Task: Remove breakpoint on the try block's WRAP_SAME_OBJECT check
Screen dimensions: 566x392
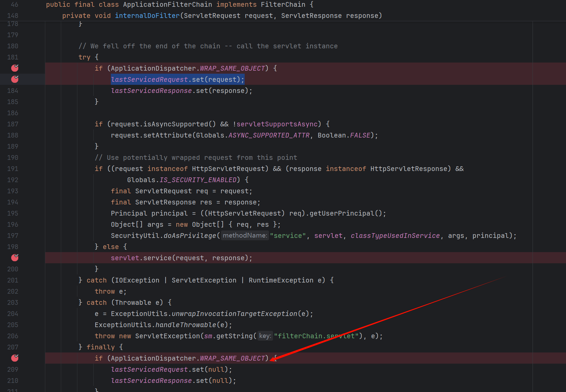Action: [x=15, y=68]
